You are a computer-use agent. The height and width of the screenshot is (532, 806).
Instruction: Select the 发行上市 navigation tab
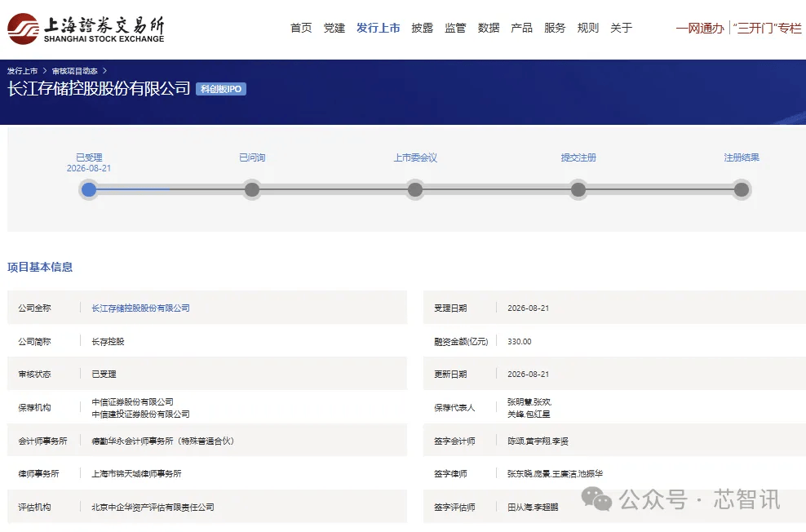(379, 28)
